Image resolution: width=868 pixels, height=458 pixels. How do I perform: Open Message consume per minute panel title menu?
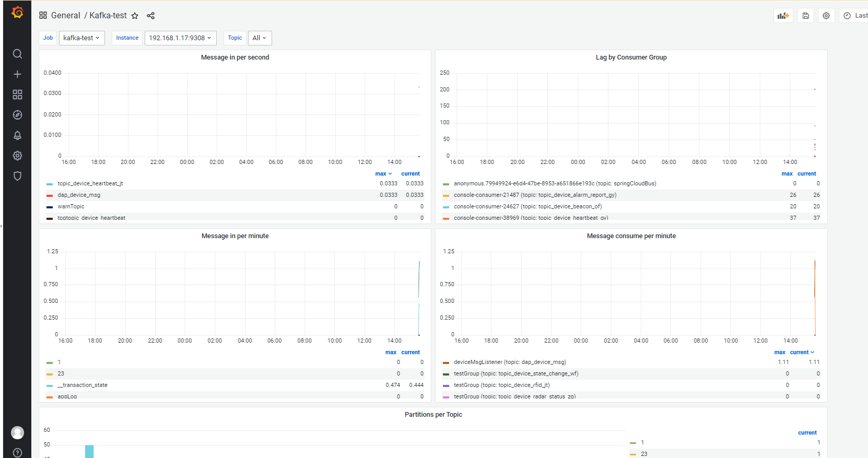coord(631,236)
